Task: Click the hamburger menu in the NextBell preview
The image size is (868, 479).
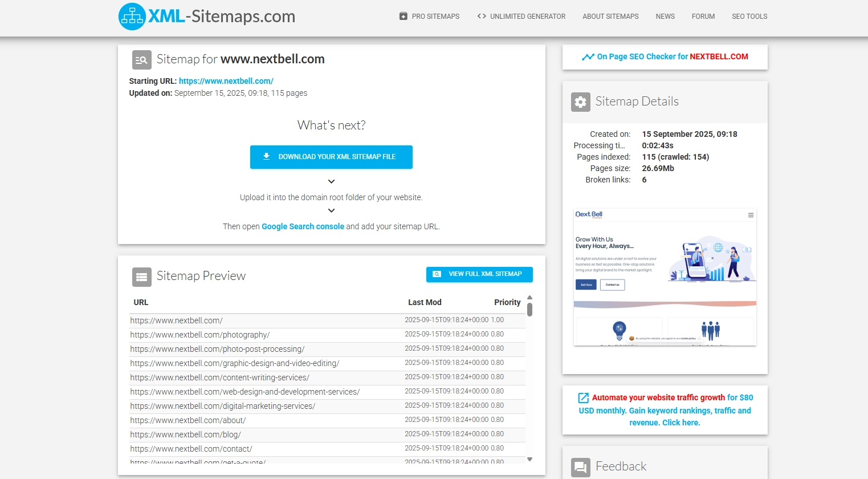Action: (751, 215)
